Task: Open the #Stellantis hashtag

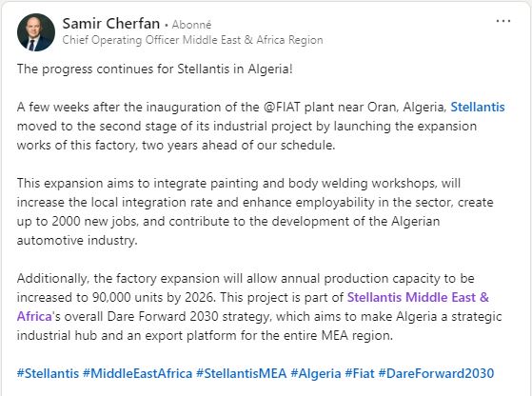Action: coord(48,373)
